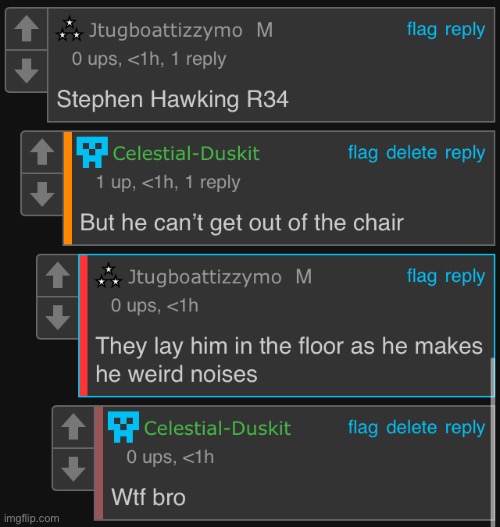Upvote the "Wtf bro" comment
Screen dimensions: 500x527
click(74, 427)
